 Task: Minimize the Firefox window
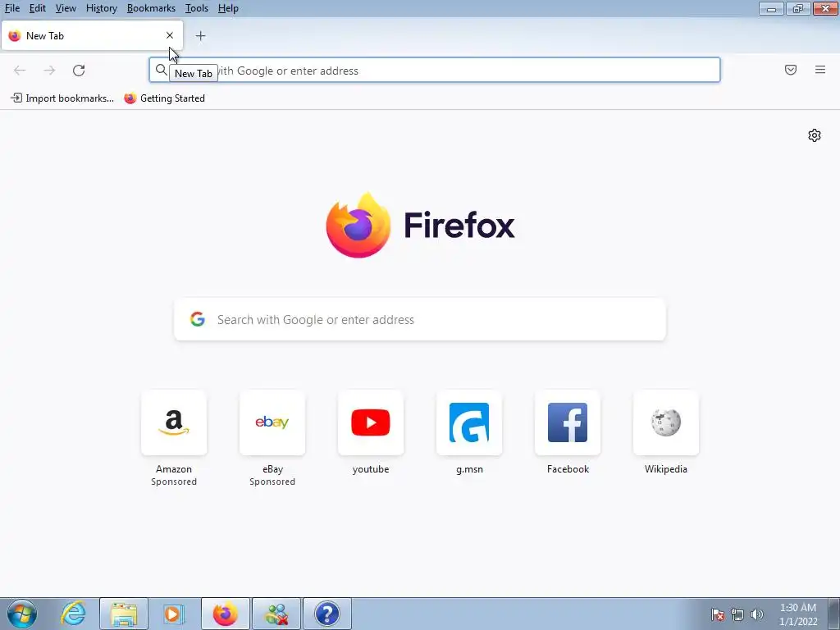[x=771, y=8]
